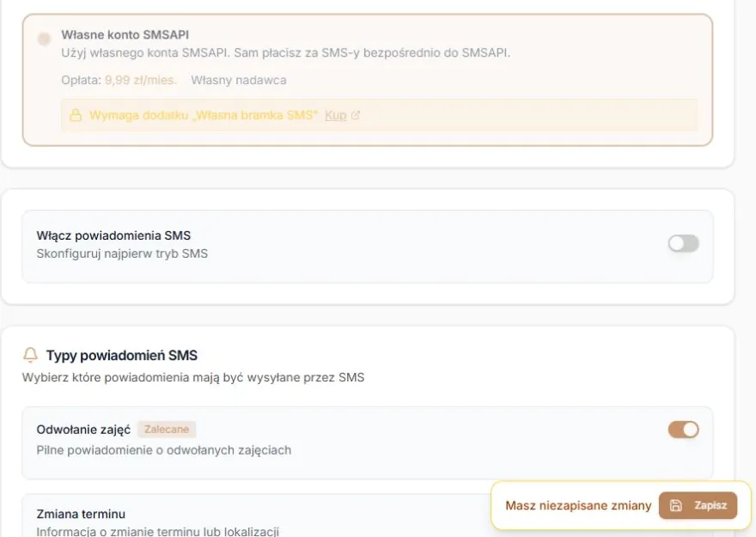Viewport: 756px width, 537px height.
Task: Click the Skonfiguruj najpierw tryb SMS hint
Action: (x=122, y=253)
